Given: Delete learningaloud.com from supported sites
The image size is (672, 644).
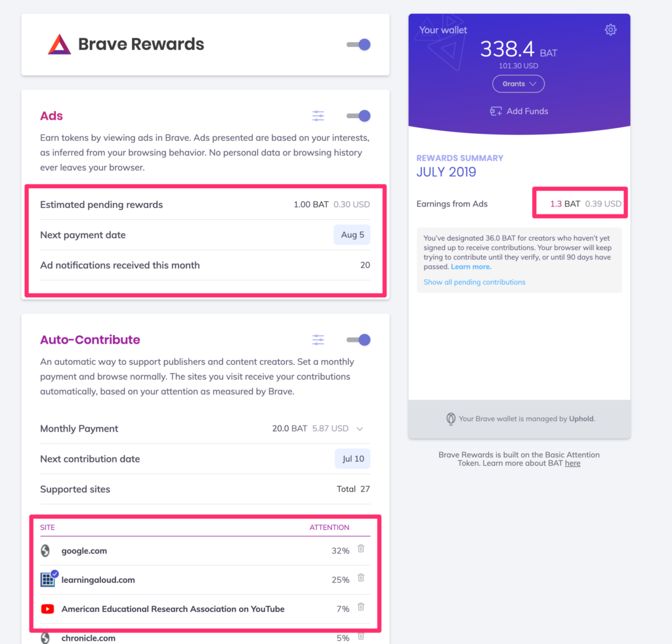Looking at the screenshot, I should (x=361, y=578).
